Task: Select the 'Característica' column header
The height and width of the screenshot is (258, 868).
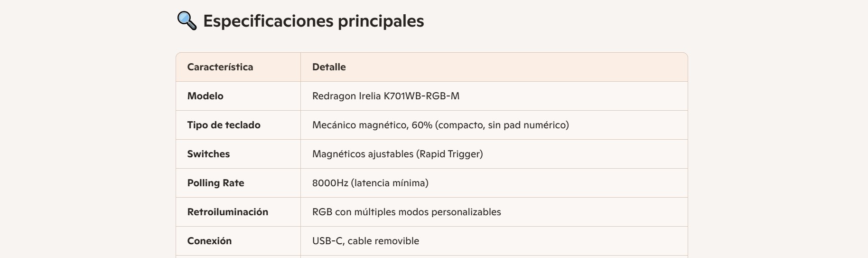Action: 220,67
